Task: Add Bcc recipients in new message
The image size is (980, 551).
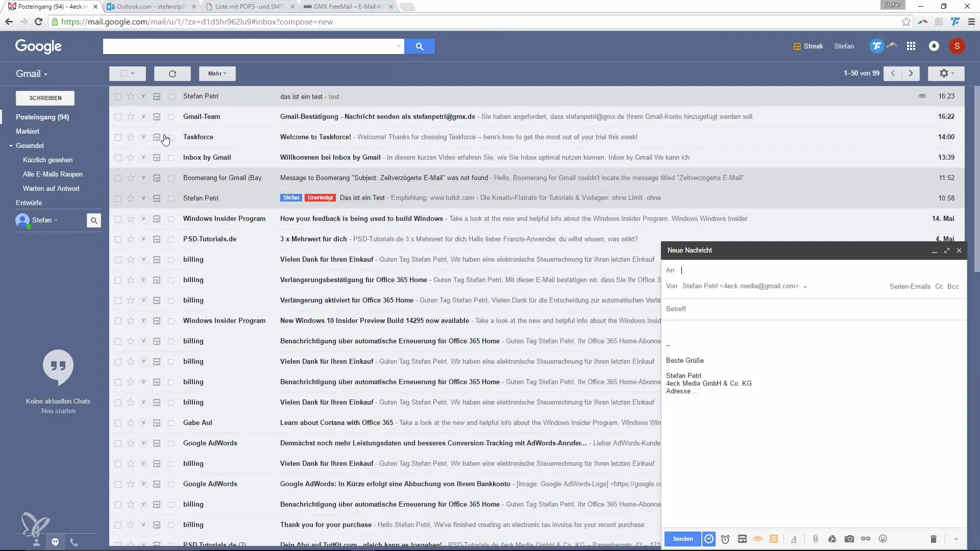Action: click(x=953, y=287)
